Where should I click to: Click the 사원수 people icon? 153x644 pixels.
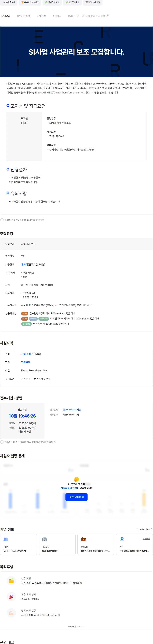click(6, 539)
